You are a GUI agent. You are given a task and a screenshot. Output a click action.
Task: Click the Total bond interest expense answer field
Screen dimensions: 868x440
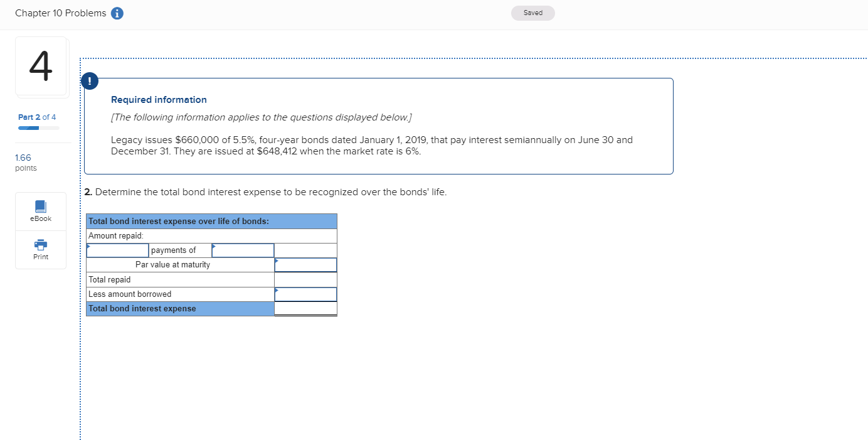point(305,308)
